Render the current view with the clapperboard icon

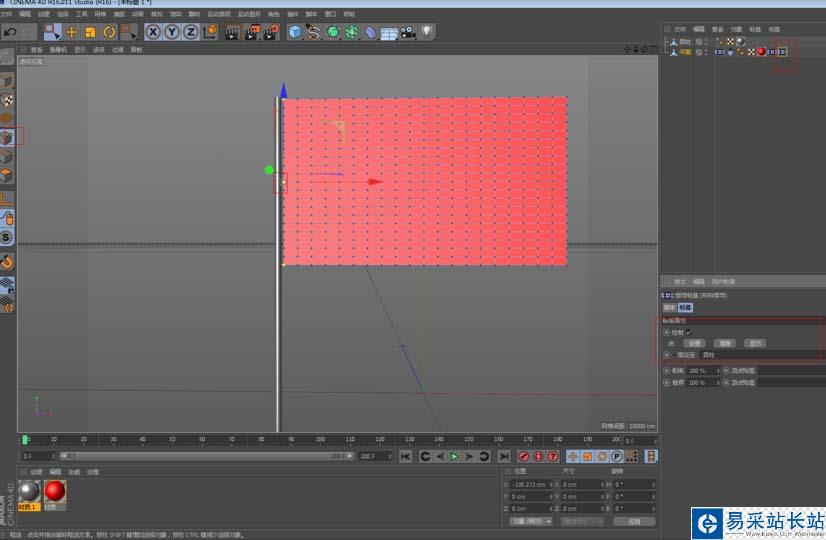232,32
